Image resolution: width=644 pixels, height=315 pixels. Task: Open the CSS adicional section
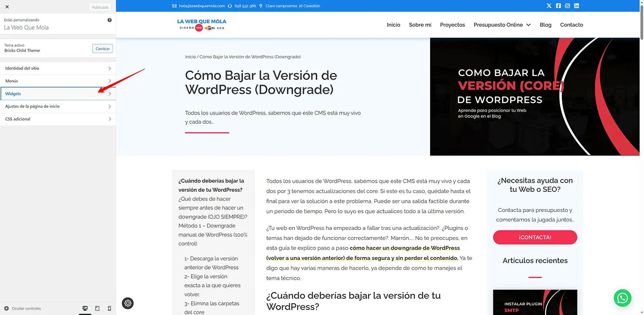(x=58, y=119)
